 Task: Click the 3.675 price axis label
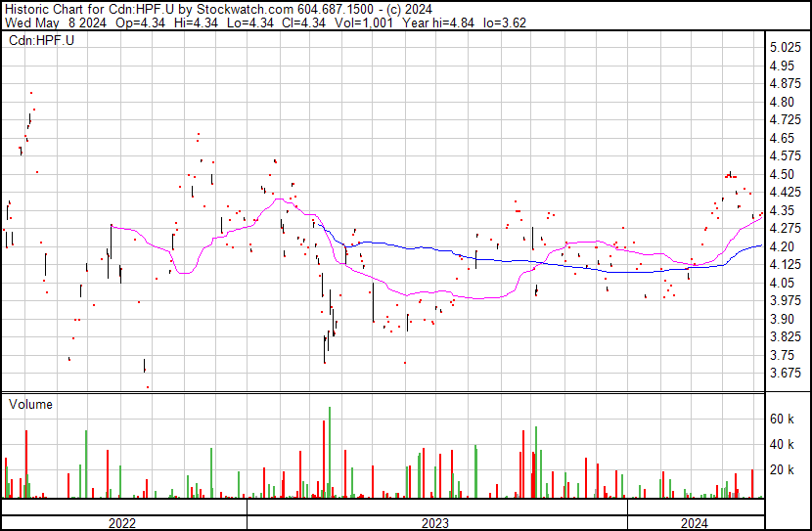point(786,374)
